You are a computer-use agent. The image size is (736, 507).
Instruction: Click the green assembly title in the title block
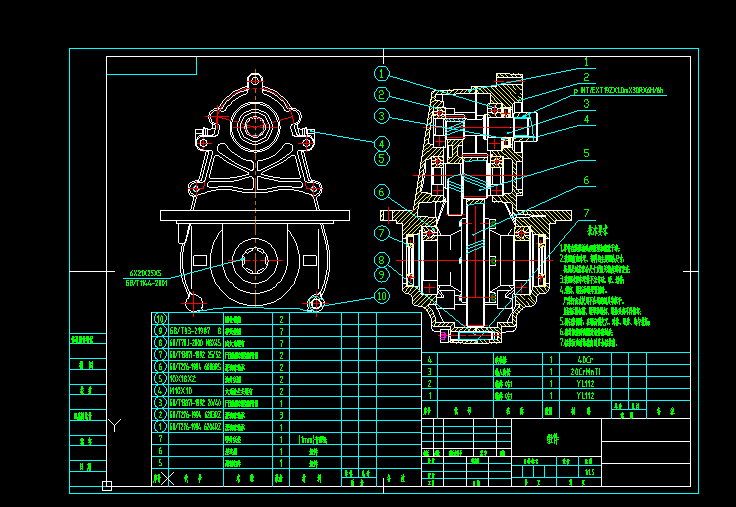pyautogui.click(x=552, y=439)
